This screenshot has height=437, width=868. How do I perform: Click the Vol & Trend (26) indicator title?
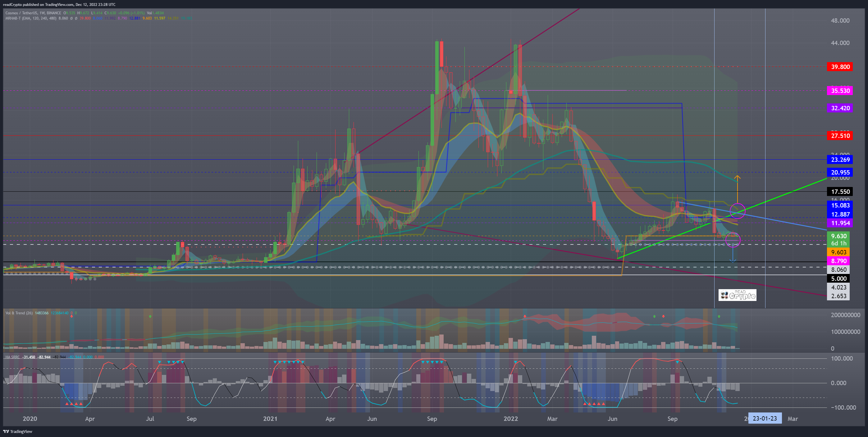[19, 313]
